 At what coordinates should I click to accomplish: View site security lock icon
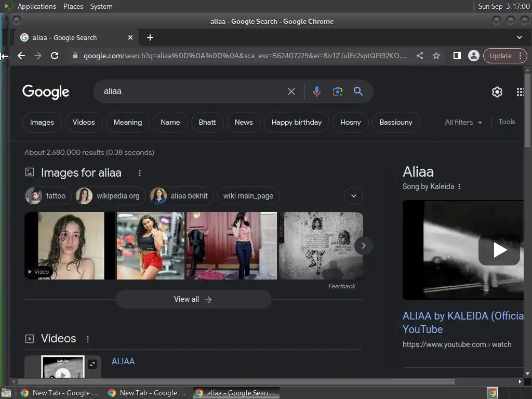click(x=75, y=56)
